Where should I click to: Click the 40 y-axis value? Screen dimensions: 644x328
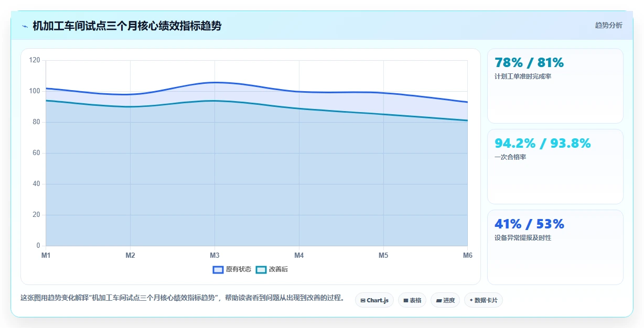click(x=36, y=184)
